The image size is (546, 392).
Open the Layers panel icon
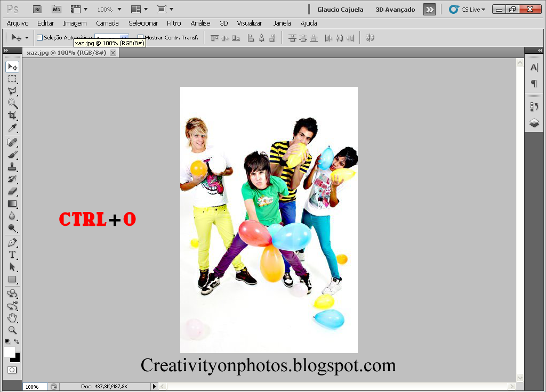534,123
